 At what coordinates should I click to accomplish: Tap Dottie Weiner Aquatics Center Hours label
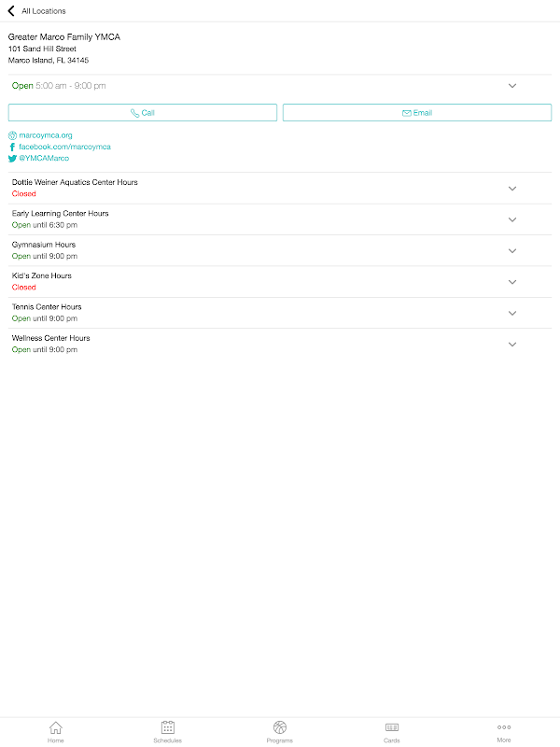75,182
